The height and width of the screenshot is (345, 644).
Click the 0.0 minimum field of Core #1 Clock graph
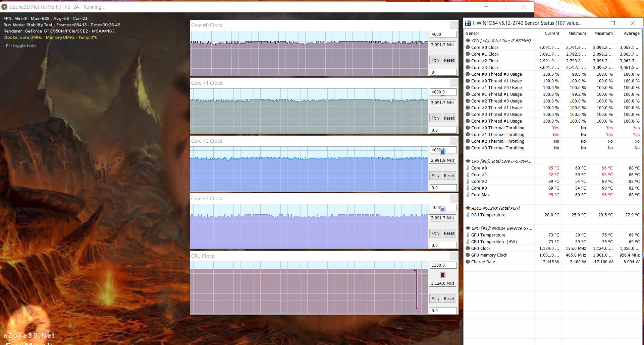pyautogui.click(x=443, y=130)
